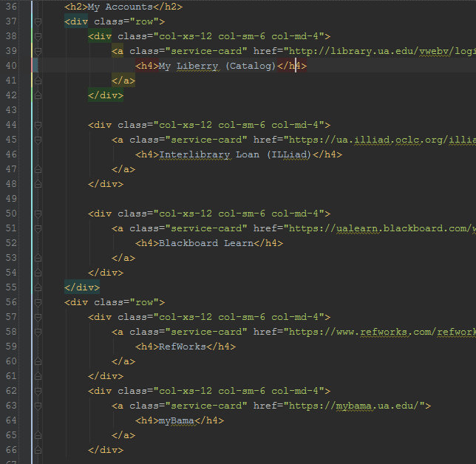Click line number 43 in the gutter
Image resolution: width=476 pixels, height=464 pixels.
11,110
